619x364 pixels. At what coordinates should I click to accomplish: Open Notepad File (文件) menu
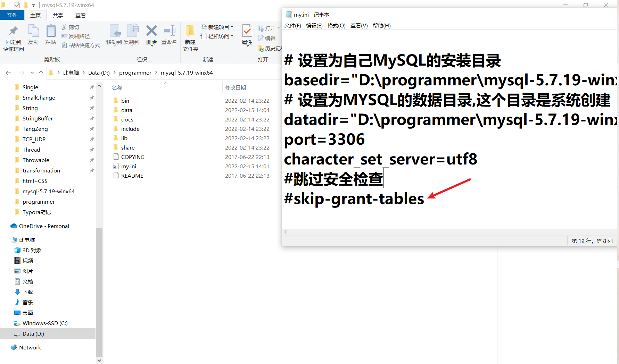coord(292,26)
